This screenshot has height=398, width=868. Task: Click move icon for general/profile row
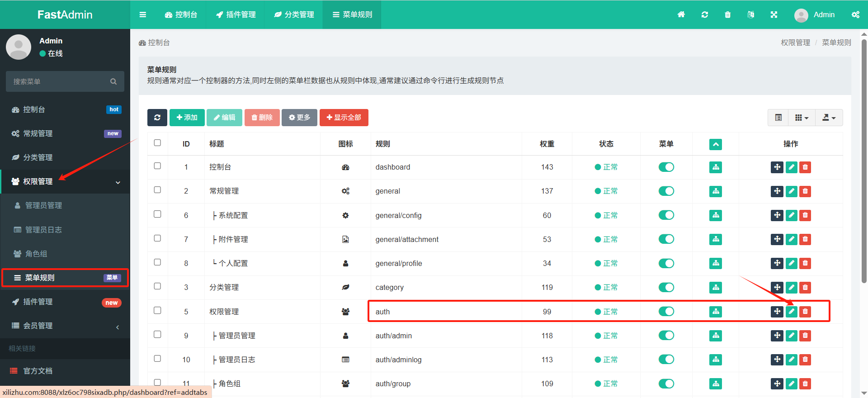pos(777,263)
